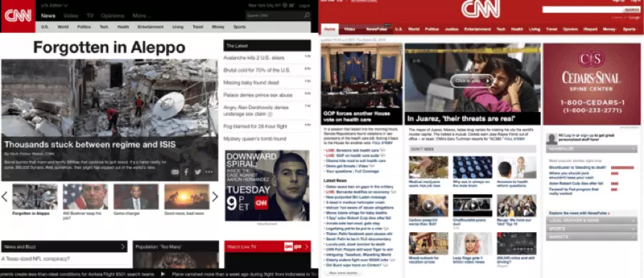
Task: Click the SEARCH button in the red header
Action: click(632, 9)
